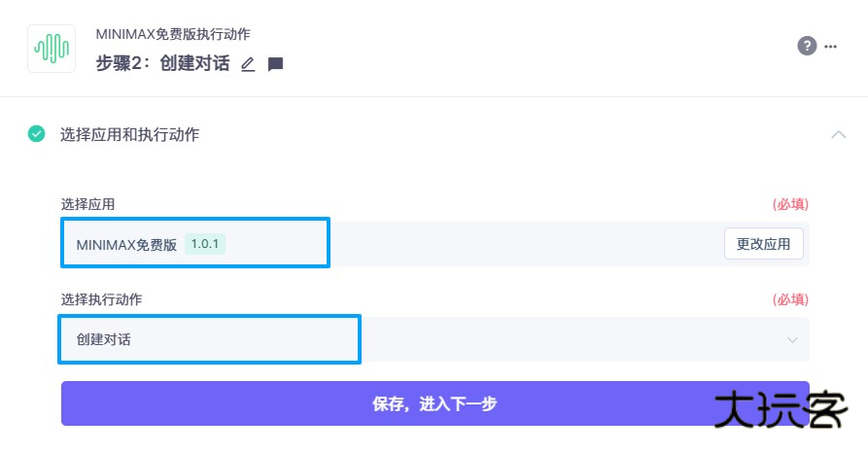Open the three-dot more options menu

point(830,46)
